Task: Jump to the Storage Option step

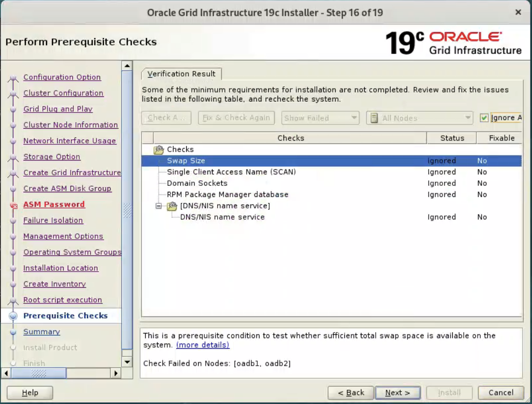Action: [x=52, y=157]
